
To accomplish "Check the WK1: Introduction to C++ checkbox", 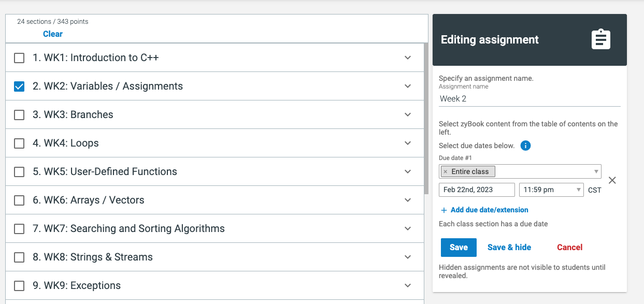I will pyautogui.click(x=19, y=58).
